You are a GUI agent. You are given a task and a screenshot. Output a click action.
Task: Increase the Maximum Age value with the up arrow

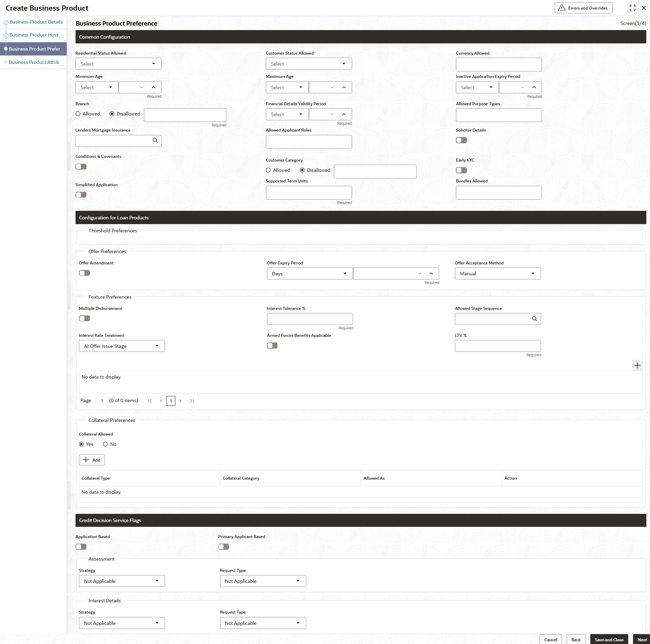344,87
